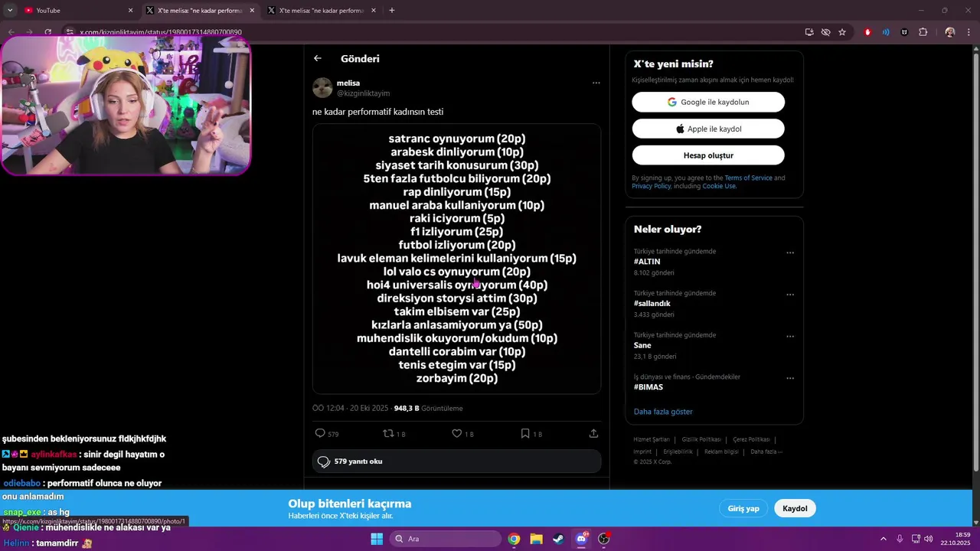Open the browser extensions puzzle icon
This screenshot has width=980, height=551.
point(923,32)
